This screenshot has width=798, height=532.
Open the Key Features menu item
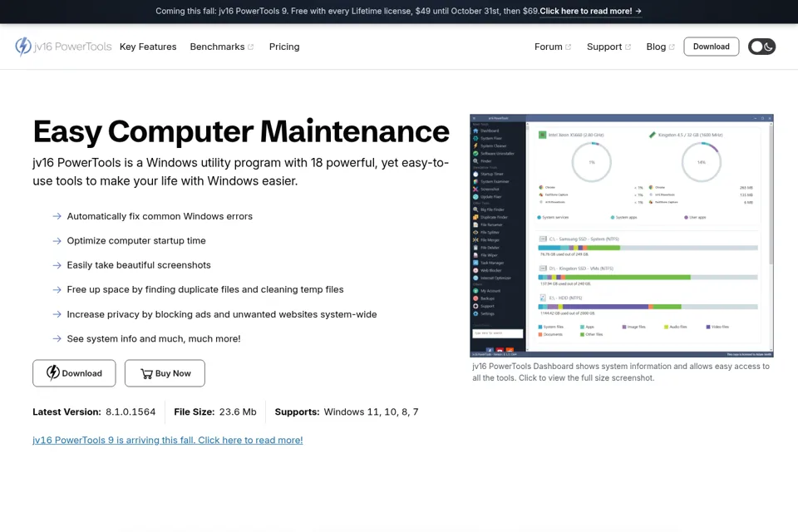pos(148,47)
